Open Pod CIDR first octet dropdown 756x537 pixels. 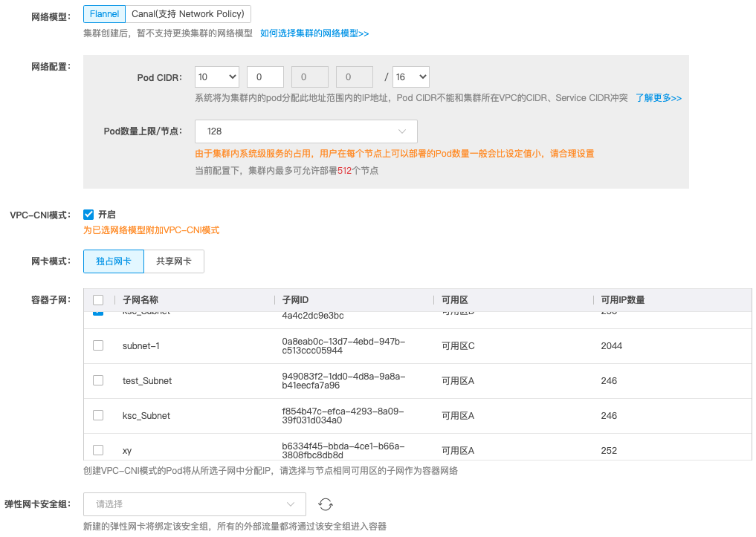[217, 77]
